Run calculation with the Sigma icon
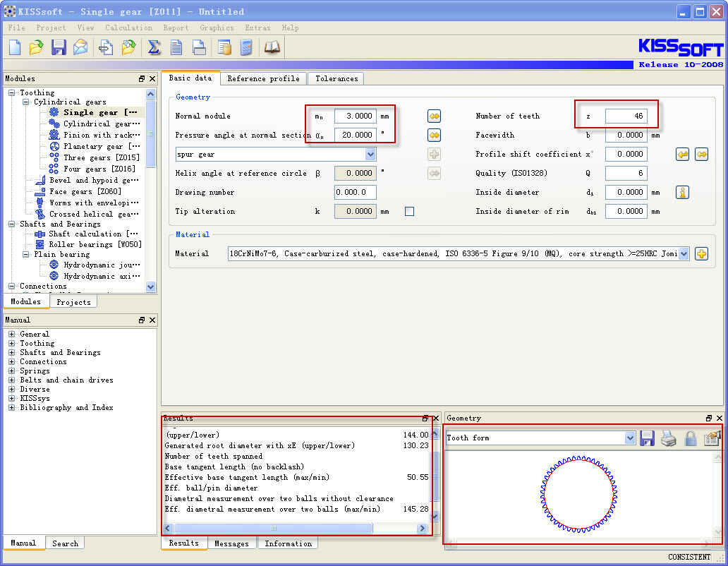The image size is (728, 566). click(x=154, y=47)
